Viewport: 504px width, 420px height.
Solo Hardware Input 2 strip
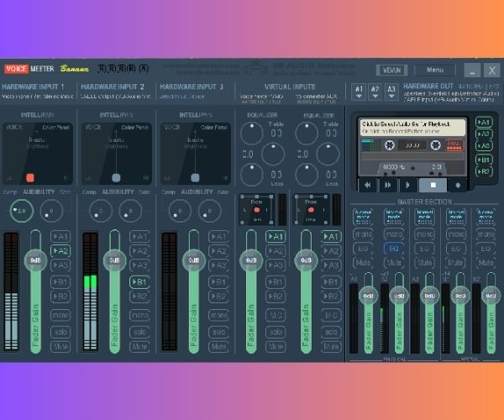(139, 332)
